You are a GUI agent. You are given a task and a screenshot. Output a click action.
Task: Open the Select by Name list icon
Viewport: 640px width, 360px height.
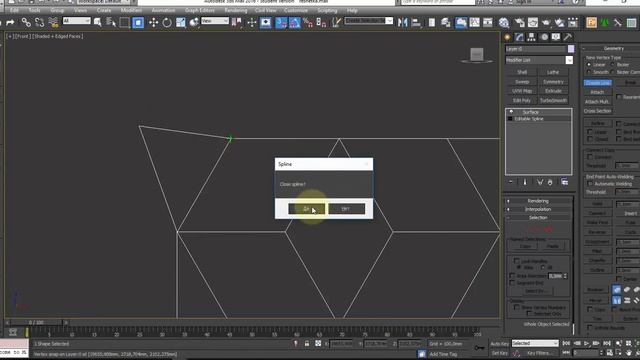(111, 22)
